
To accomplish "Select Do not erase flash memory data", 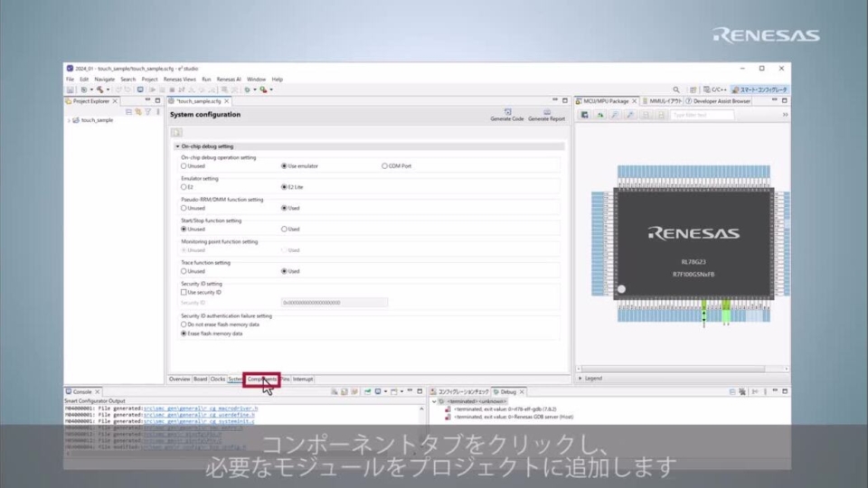I will pyautogui.click(x=184, y=324).
